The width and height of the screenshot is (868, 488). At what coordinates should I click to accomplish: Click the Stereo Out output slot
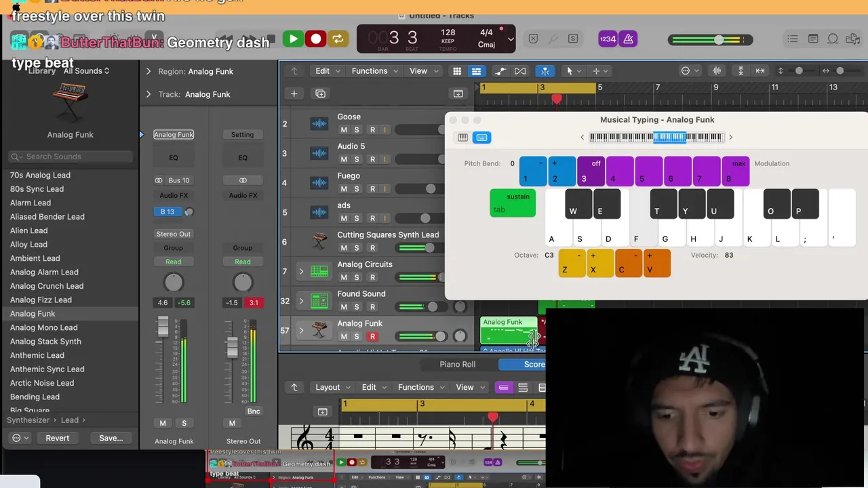[174, 234]
